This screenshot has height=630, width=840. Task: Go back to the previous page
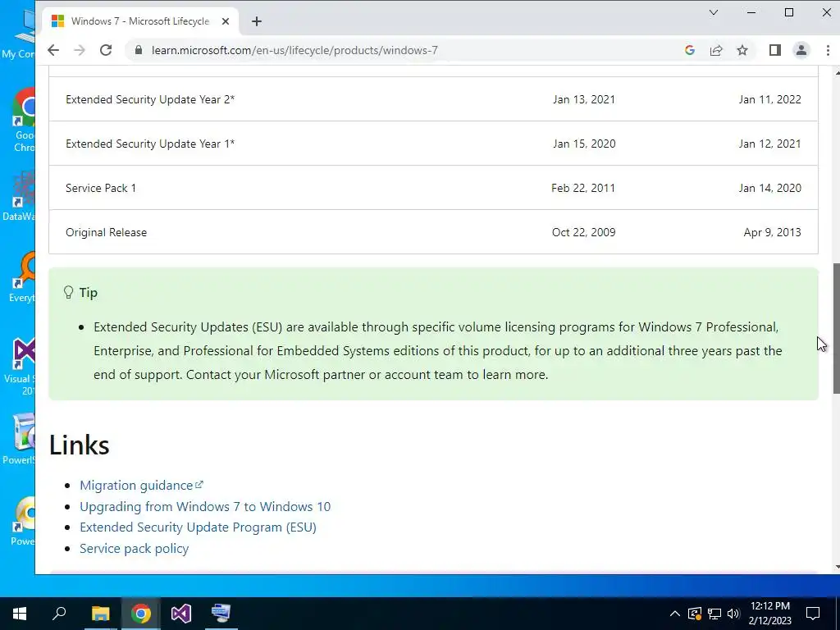click(x=53, y=50)
